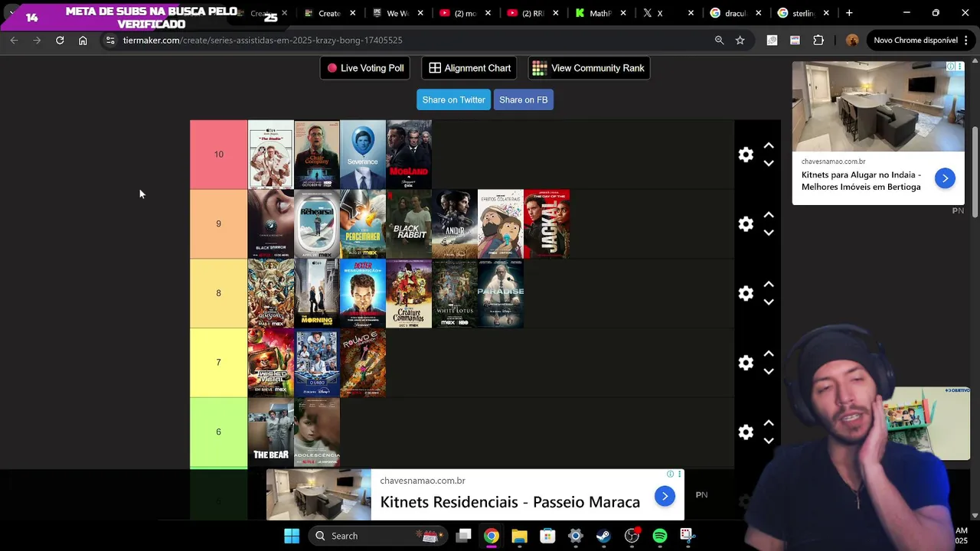View Community Rank button
This screenshot has width=980, height=551.
589,68
